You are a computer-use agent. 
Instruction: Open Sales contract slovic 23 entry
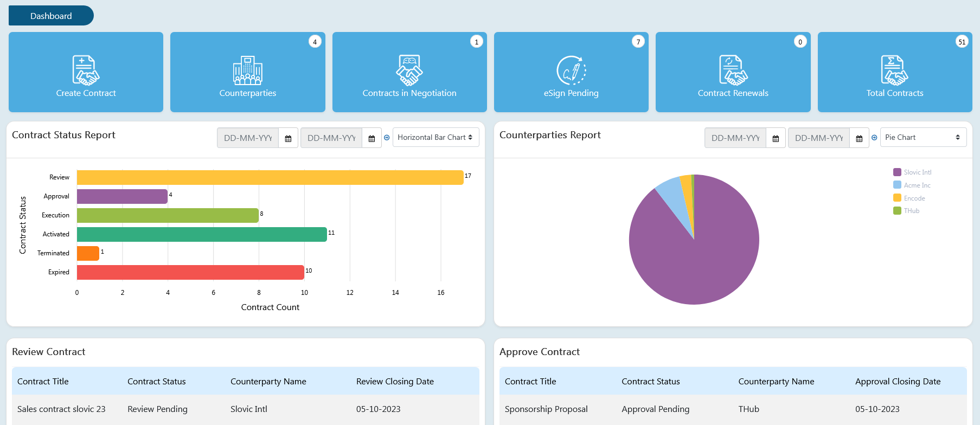pyautogui.click(x=61, y=409)
